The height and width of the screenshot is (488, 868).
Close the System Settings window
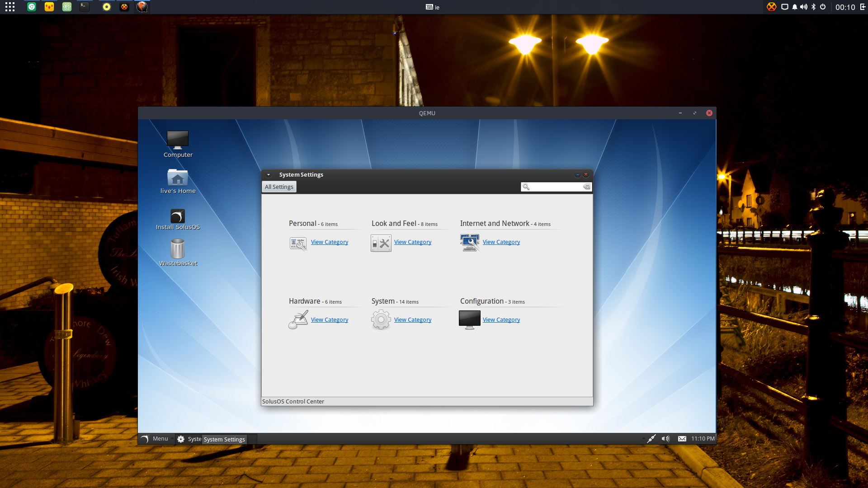click(586, 174)
